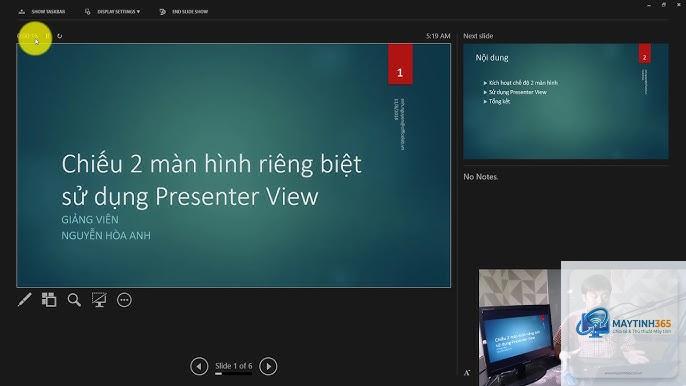Click the Display Settings monitor icon
This screenshot has height=386, width=686.
(x=88, y=12)
